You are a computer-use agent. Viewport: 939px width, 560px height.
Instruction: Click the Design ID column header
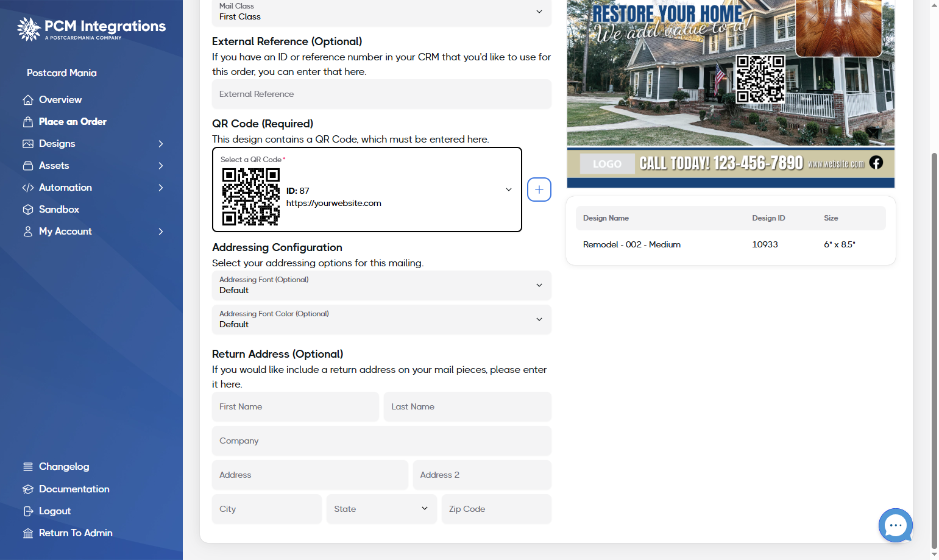pyautogui.click(x=768, y=218)
